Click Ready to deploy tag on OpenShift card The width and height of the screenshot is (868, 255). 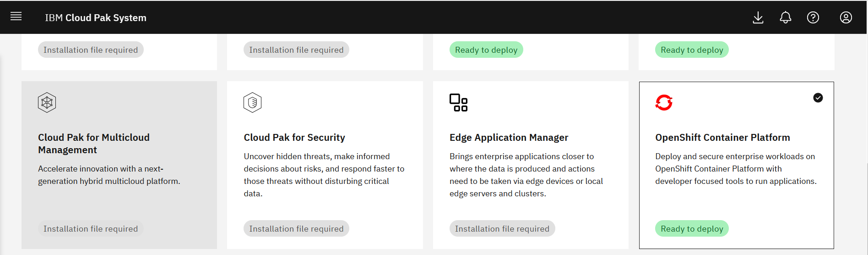click(692, 229)
